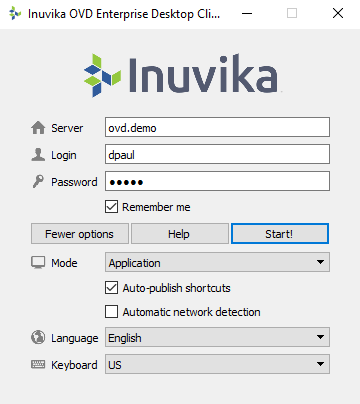Focus the Login field containing dpaul
360x404 pixels.
(217, 154)
